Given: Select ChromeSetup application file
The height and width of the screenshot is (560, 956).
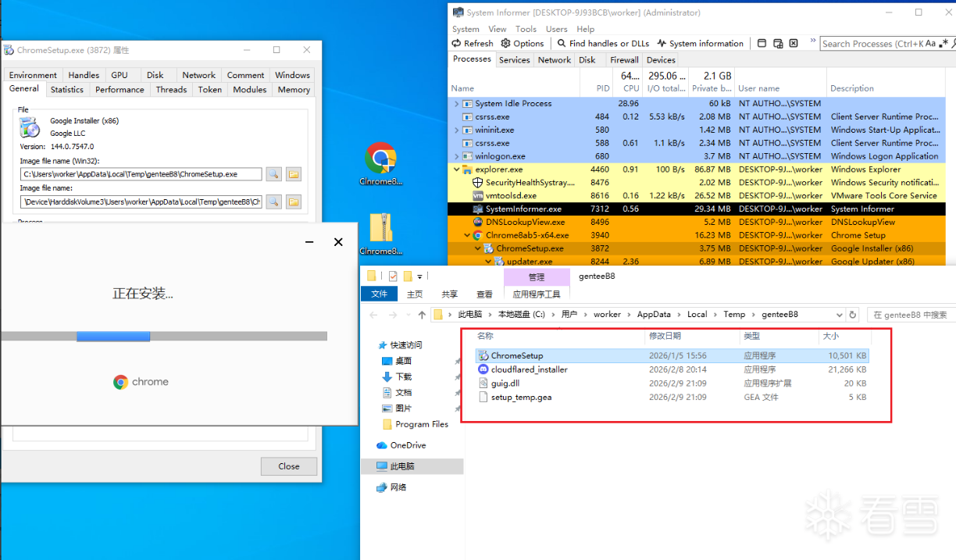Looking at the screenshot, I should coord(672,356).
